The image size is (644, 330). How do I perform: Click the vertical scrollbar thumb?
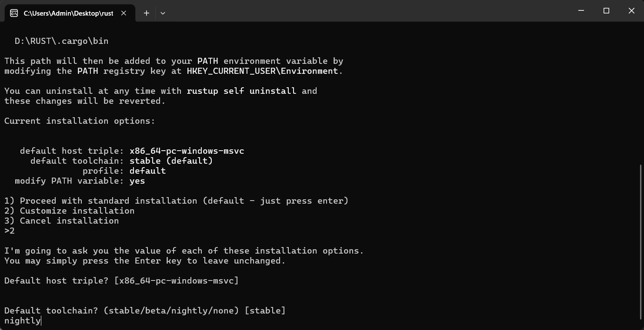pos(641,241)
